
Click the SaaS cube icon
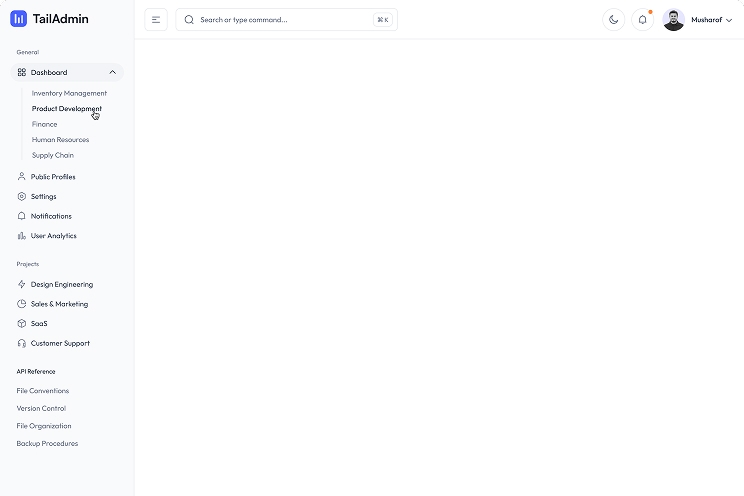(22, 324)
